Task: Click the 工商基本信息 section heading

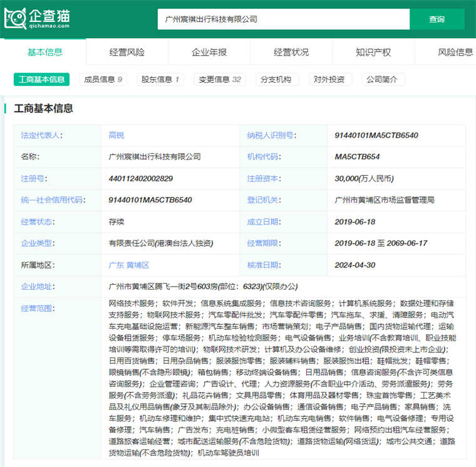Action: [43, 108]
